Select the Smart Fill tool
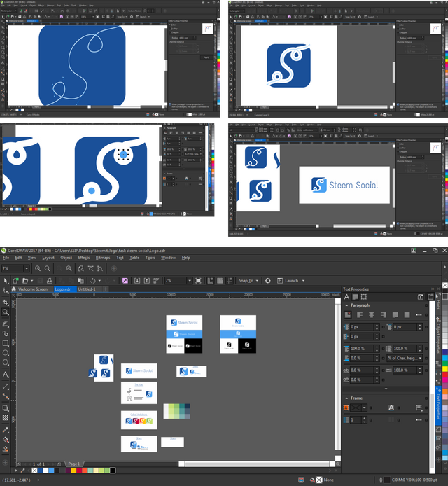The width and height of the screenshot is (448, 486). (6, 449)
